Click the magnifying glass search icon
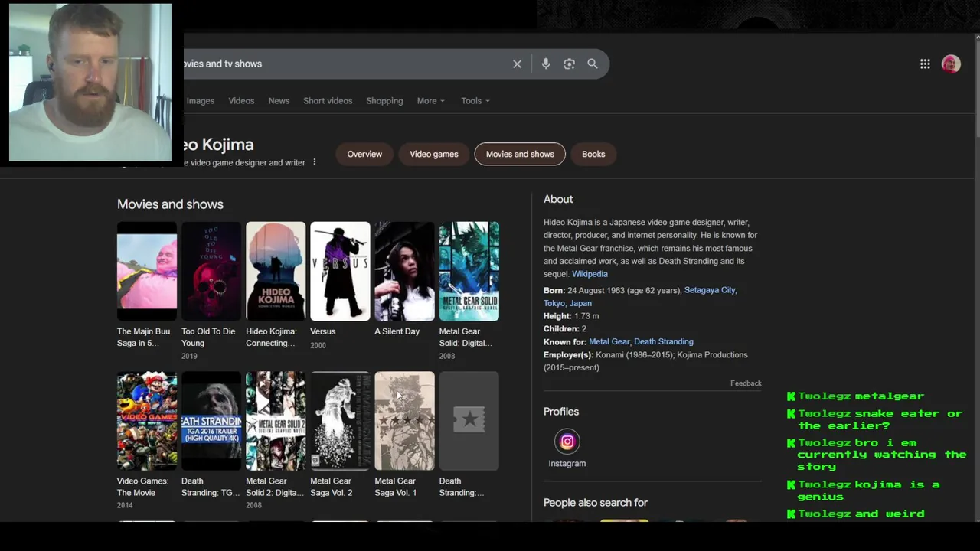 (x=593, y=64)
